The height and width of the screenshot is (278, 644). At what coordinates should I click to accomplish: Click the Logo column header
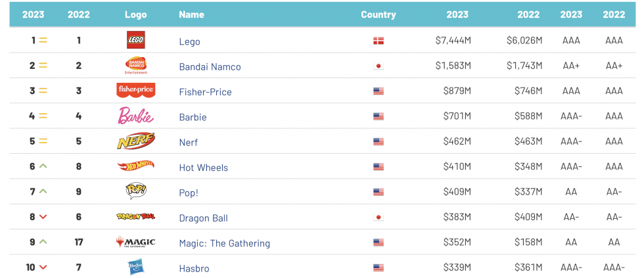click(x=136, y=14)
